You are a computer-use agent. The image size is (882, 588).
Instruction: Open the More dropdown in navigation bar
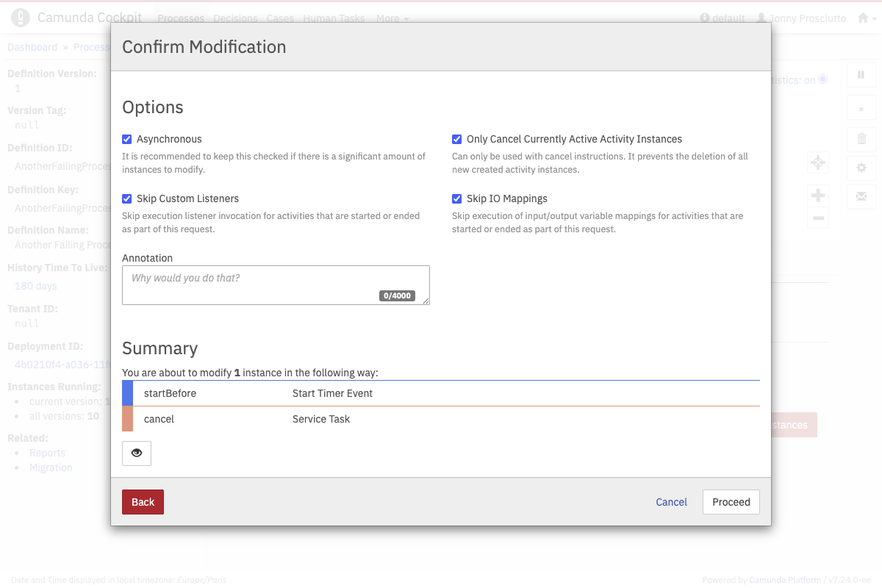point(392,18)
